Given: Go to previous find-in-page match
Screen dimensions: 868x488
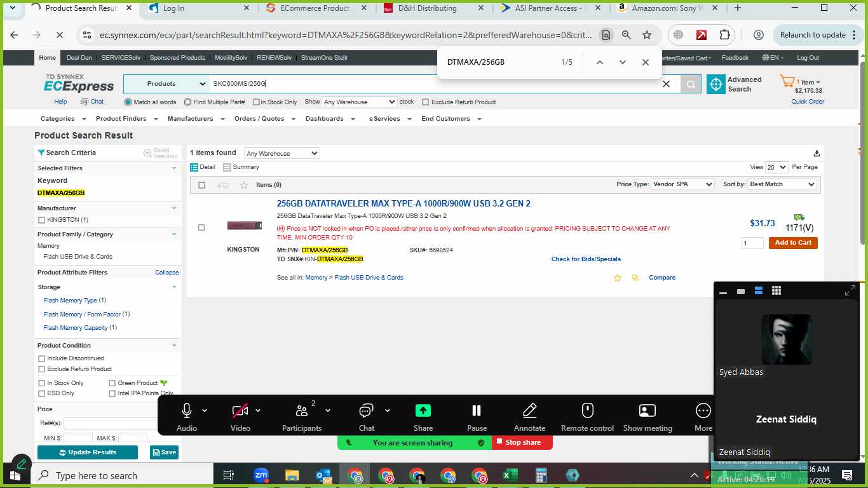Looking at the screenshot, I should (x=600, y=62).
